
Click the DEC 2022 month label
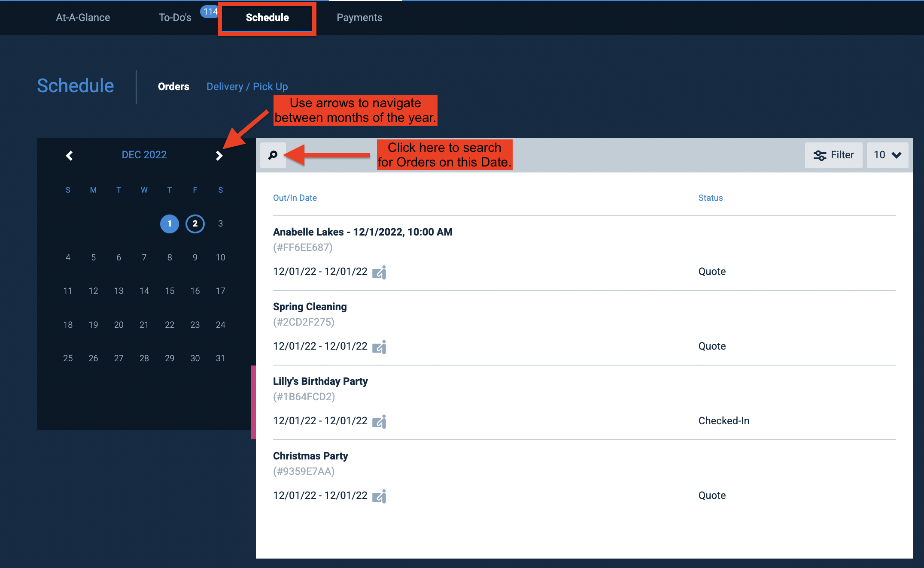pos(144,155)
